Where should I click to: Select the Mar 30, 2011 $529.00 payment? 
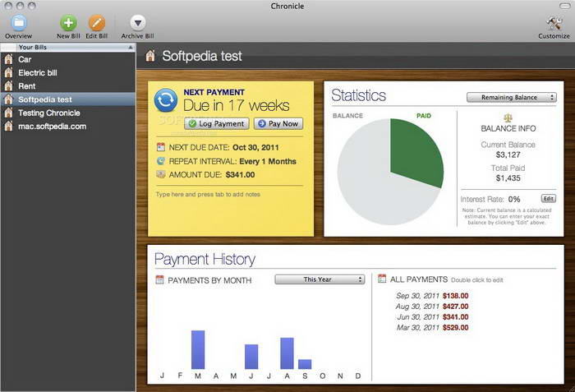coord(432,328)
